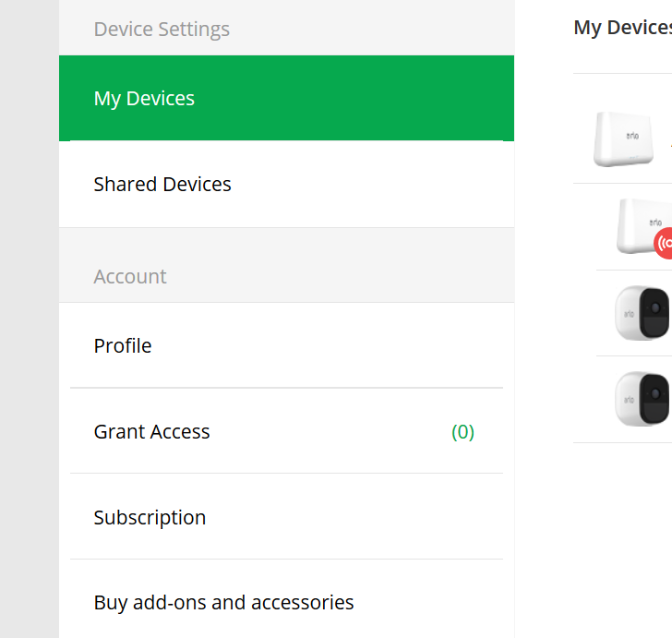Click the red siren icon on base station
672x638 pixels.
(x=664, y=243)
